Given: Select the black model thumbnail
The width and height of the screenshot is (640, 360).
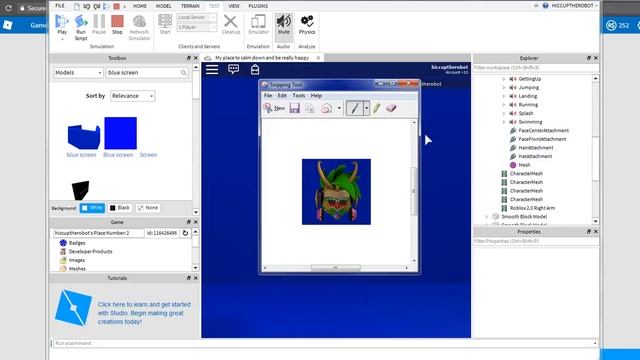Looking at the screenshot, I should (80, 190).
